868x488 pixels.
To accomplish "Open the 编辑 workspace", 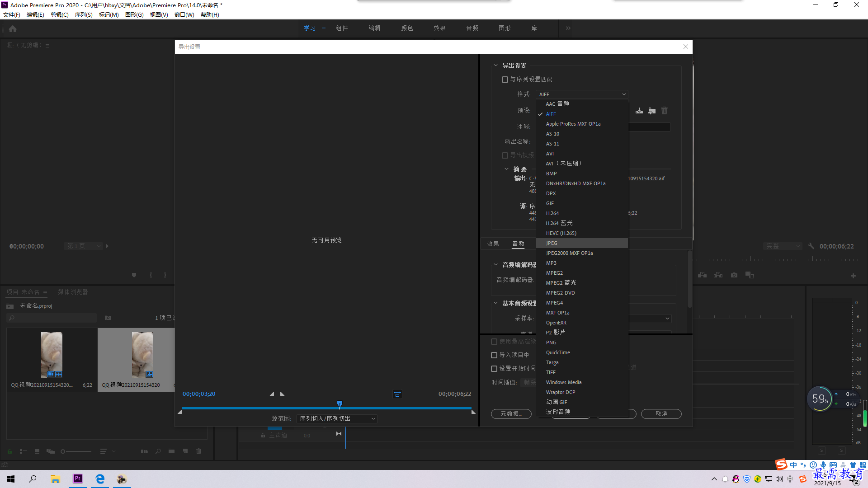I will click(375, 28).
